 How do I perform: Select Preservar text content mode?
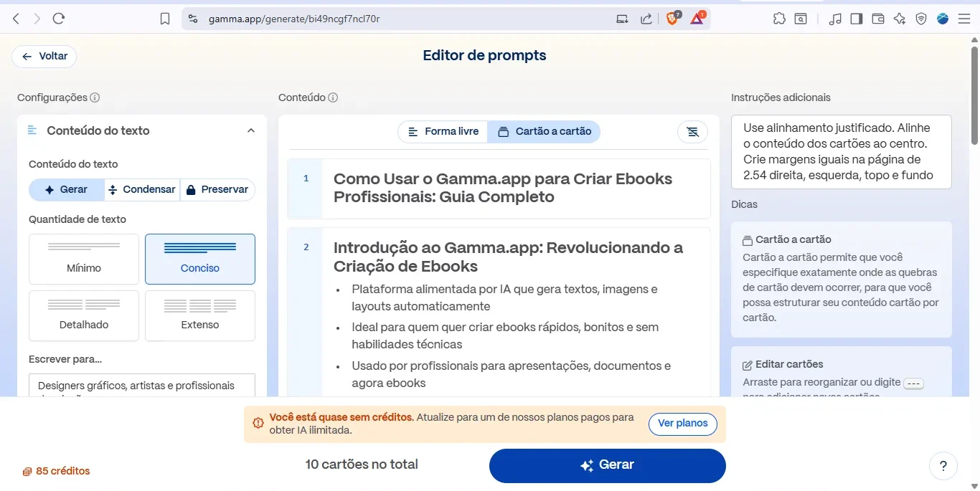(x=217, y=189)
